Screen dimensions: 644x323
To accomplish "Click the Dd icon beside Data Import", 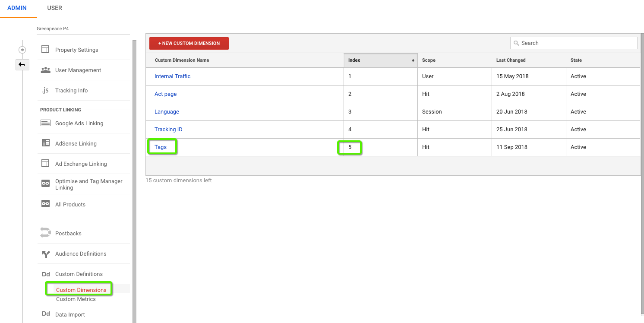I will pyautogui.click(x=46, y=314).
